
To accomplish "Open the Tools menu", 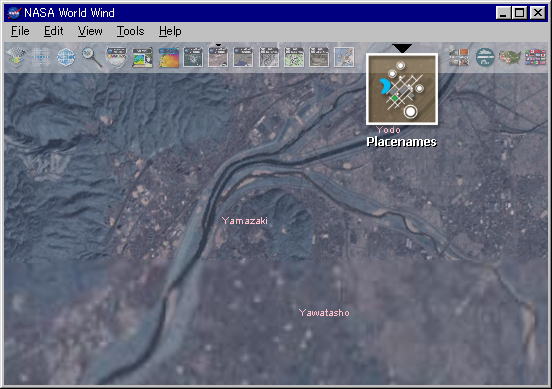I will [x=131, y=31].
